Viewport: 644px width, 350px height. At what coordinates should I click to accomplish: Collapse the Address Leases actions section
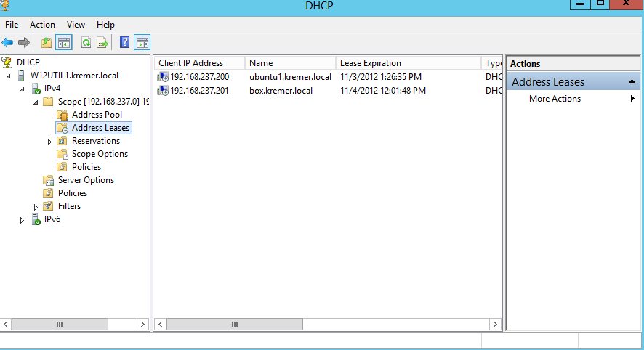pyautogui.click(x=632, y=82)
